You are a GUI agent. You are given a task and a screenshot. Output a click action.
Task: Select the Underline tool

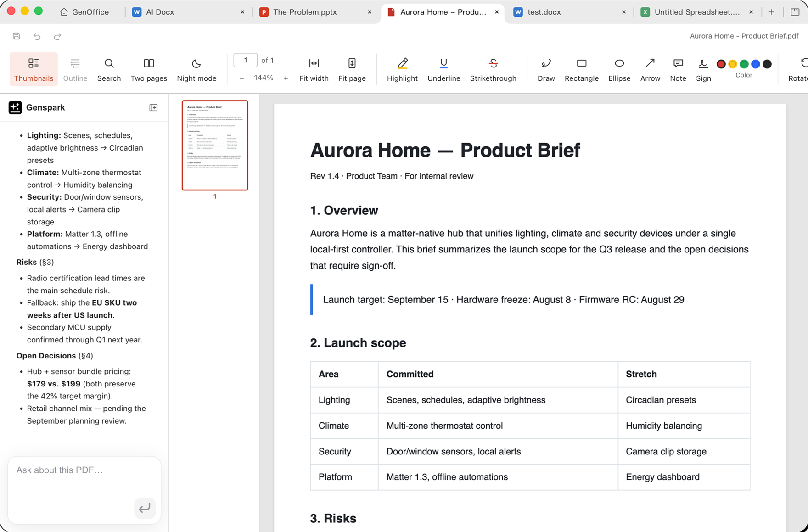(x=443, y=69)
